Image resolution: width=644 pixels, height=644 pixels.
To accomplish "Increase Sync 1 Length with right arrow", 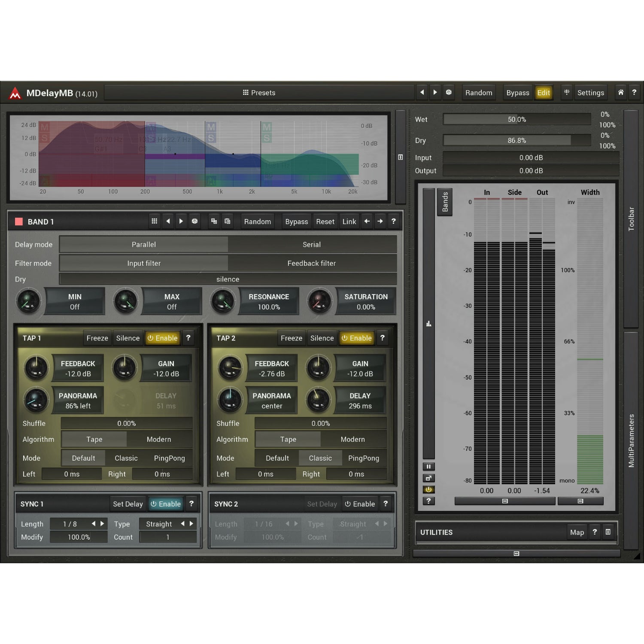I will pos(102,523).
